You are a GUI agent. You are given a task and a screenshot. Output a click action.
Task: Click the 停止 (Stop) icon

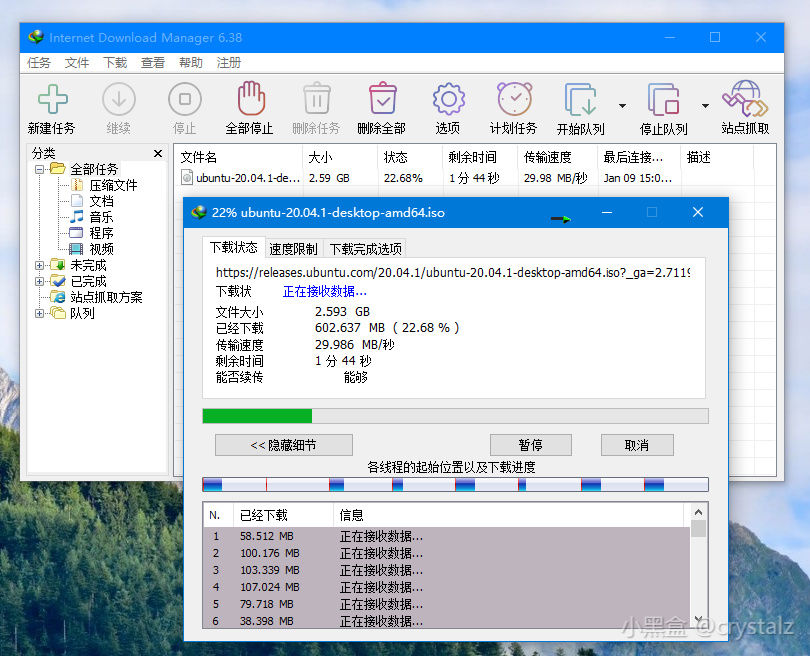pos(184,98)
